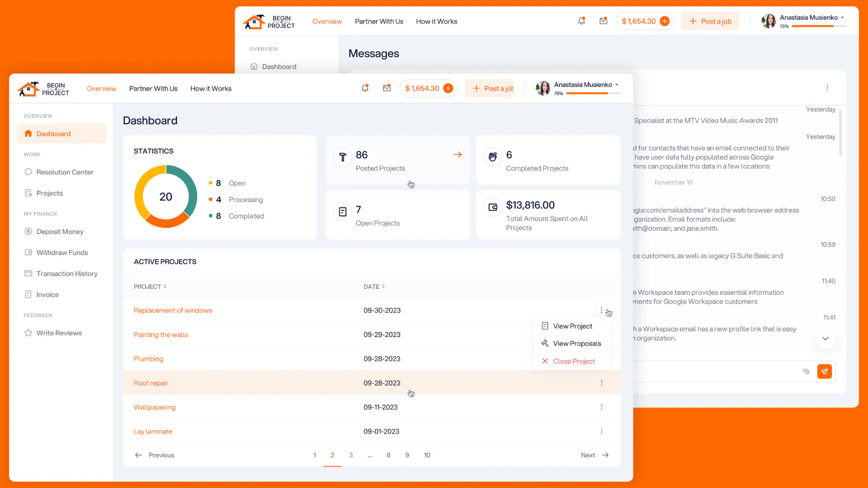This screenshot has height=488, width=868.
Task: Go to page 9 in pagination
Action: click(x=407, y=455)
